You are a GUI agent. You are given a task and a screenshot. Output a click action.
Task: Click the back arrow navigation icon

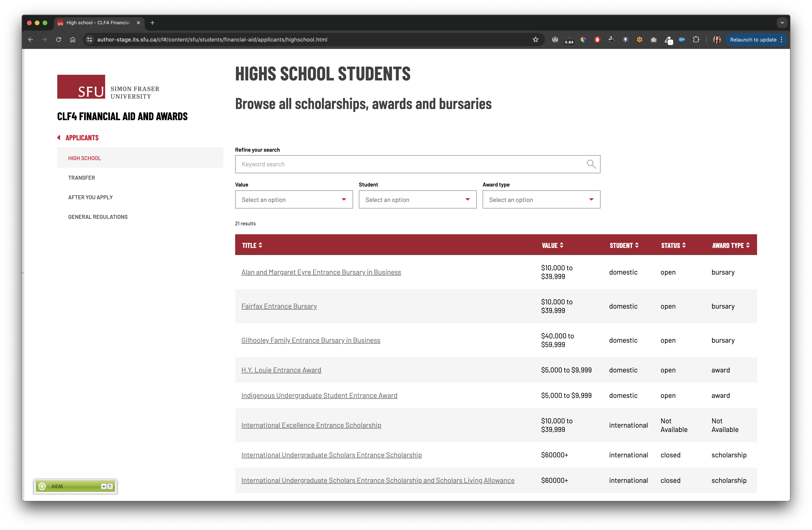(x=30, y=40)
